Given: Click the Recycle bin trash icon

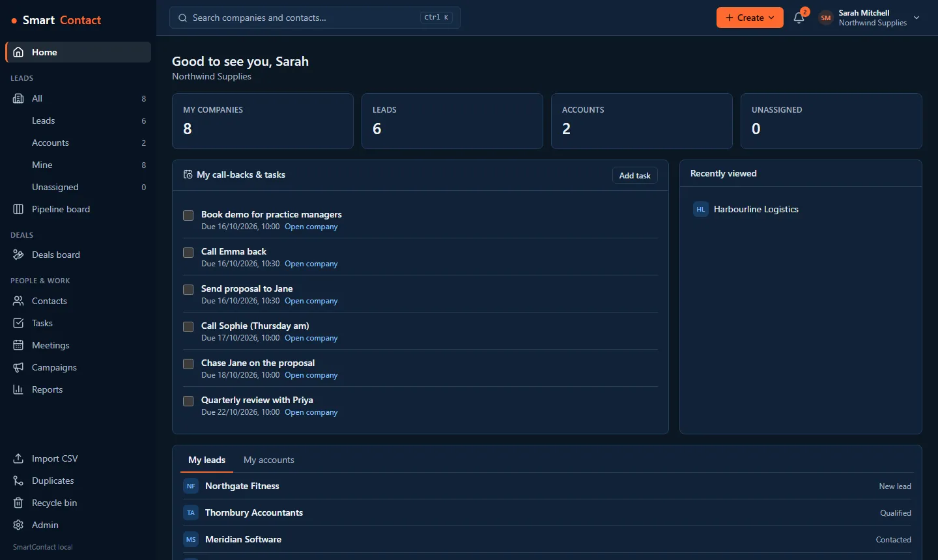Looking at the screenshot, I should 18,503.
